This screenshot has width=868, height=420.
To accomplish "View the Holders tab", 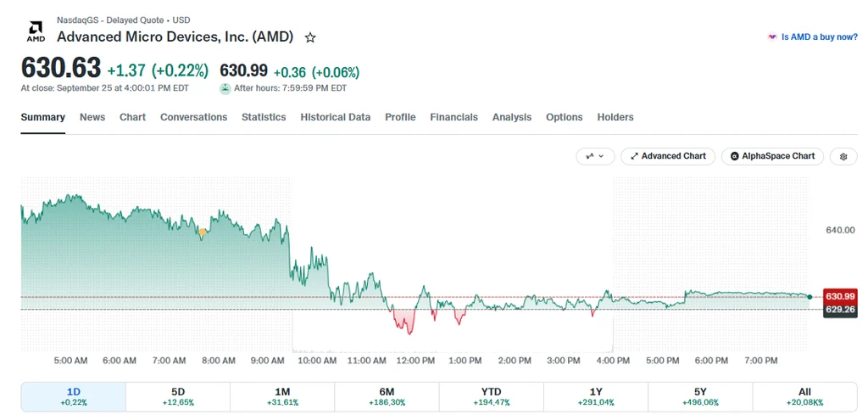I will [x=615, y=117].
